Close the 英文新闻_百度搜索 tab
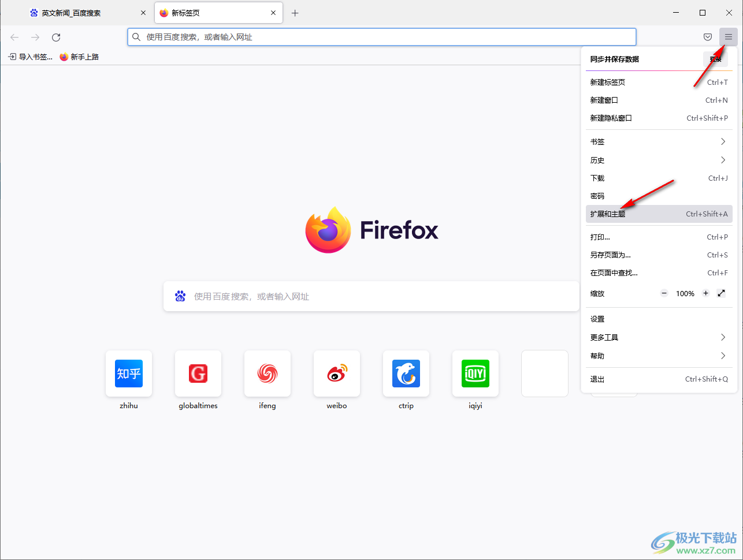This screenshot has width=743, height=560. coord(143,13)
